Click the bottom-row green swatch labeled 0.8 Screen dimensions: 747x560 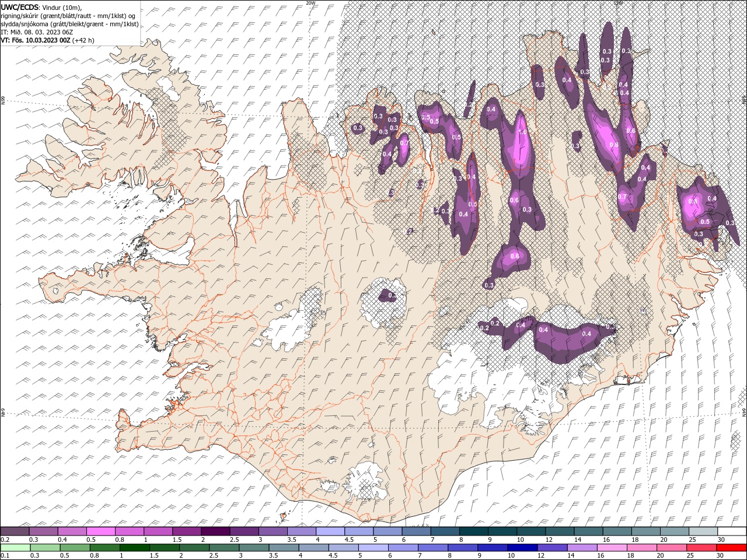coord(105,548)
